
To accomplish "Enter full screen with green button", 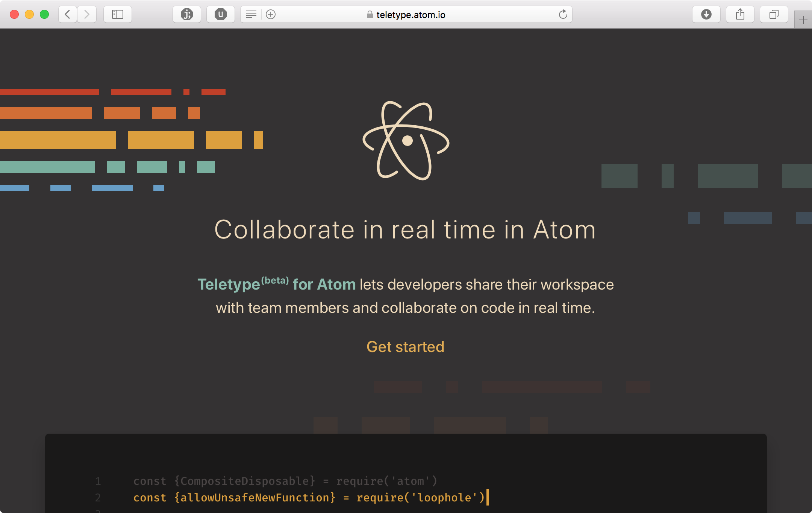I will (x=44, y=14).
